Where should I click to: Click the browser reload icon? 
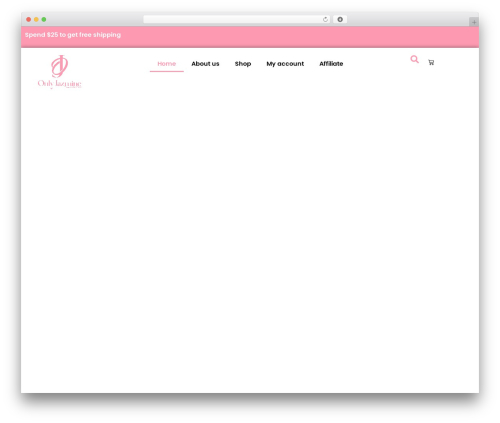[325, 20]
